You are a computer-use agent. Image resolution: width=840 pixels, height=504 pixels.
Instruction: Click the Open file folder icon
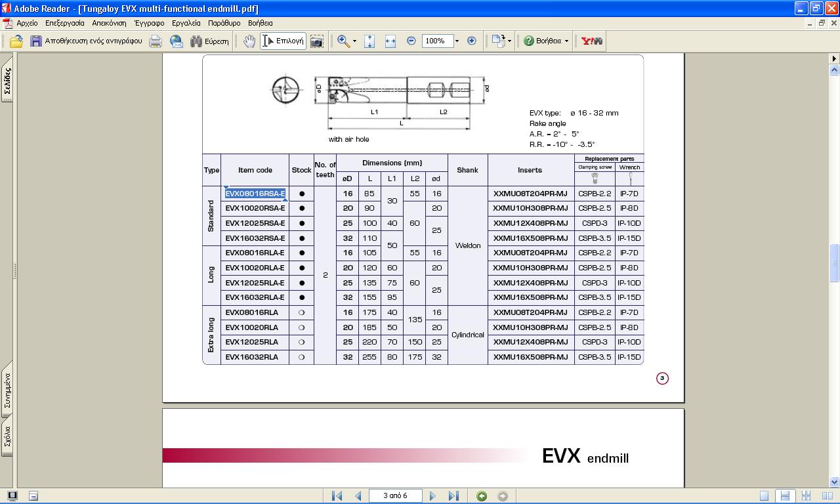point(16,41)
